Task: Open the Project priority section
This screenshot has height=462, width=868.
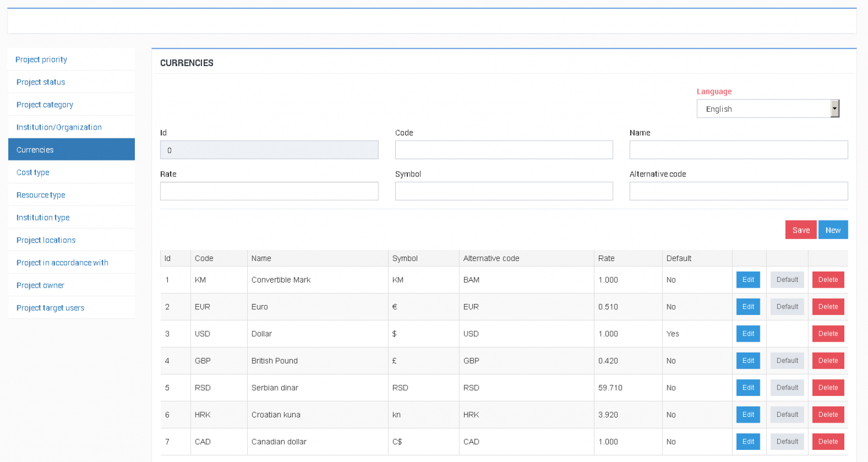Action: click(x=41, y=59)
